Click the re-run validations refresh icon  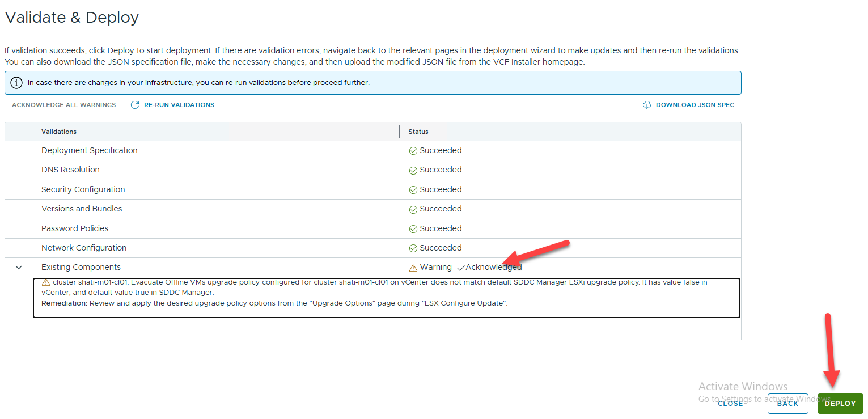pos(135,105)
